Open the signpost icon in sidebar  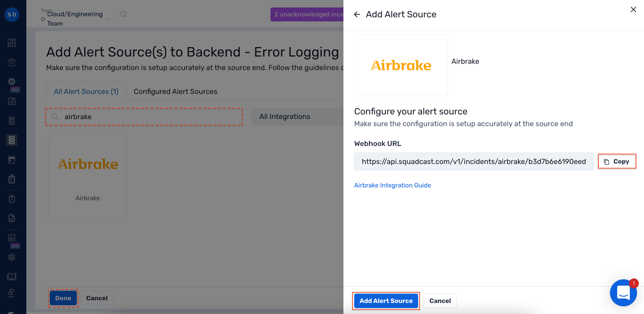[x=12, y=292]
